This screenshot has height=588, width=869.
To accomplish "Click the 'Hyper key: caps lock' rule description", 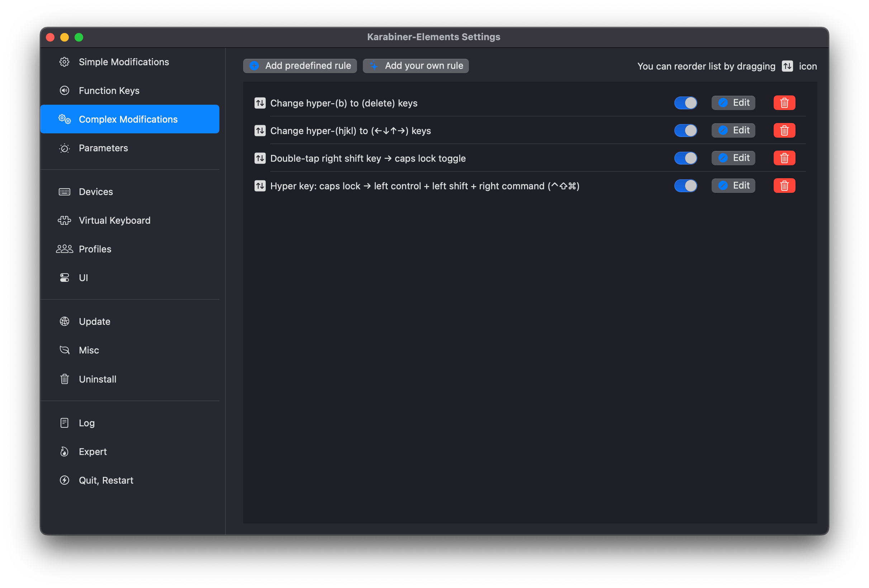I will click(425, 186).
